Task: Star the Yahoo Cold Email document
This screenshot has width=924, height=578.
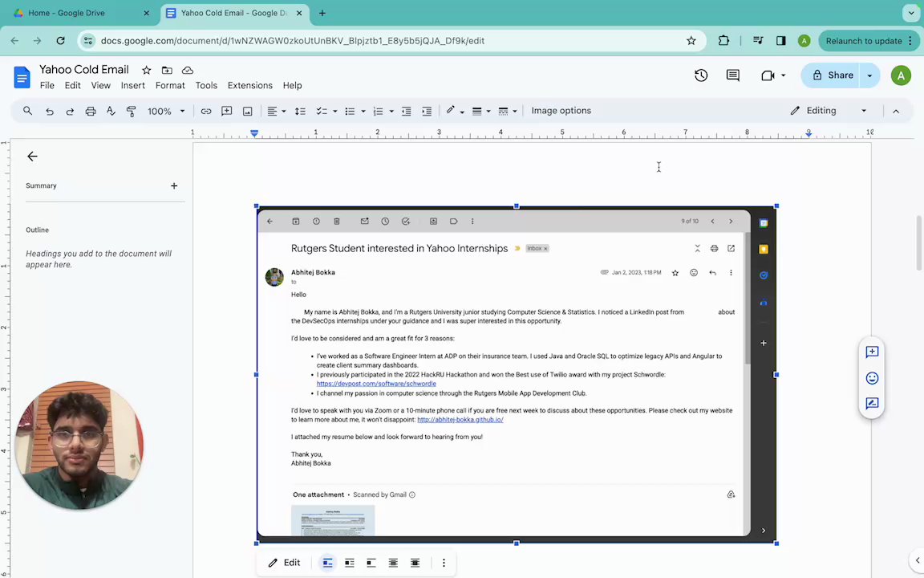Action: click(146, 70)
